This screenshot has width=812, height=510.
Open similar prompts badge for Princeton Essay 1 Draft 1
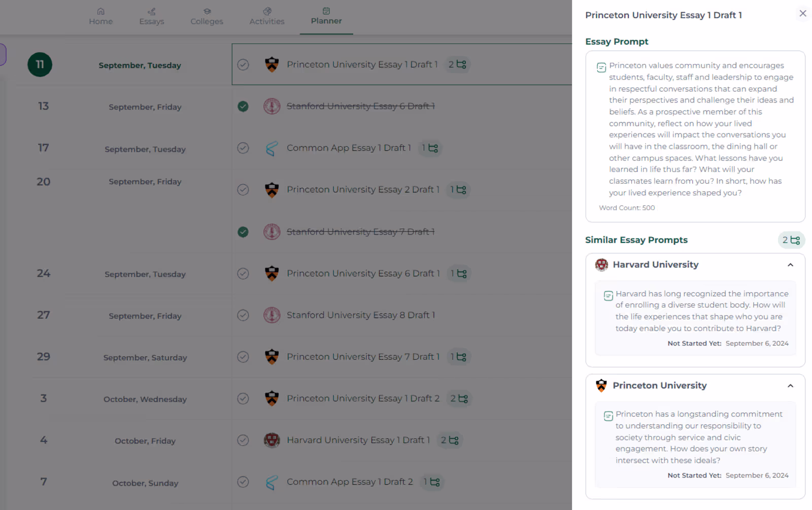point(457,64)
